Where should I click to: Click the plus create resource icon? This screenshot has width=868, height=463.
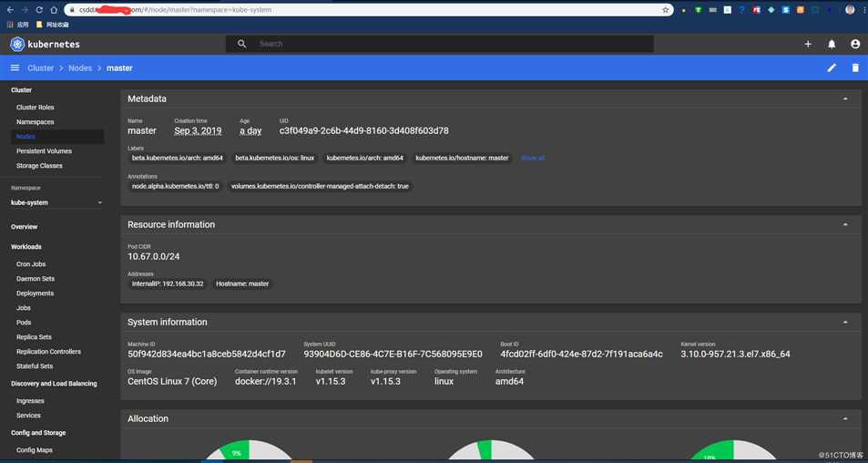pos(808,44)
